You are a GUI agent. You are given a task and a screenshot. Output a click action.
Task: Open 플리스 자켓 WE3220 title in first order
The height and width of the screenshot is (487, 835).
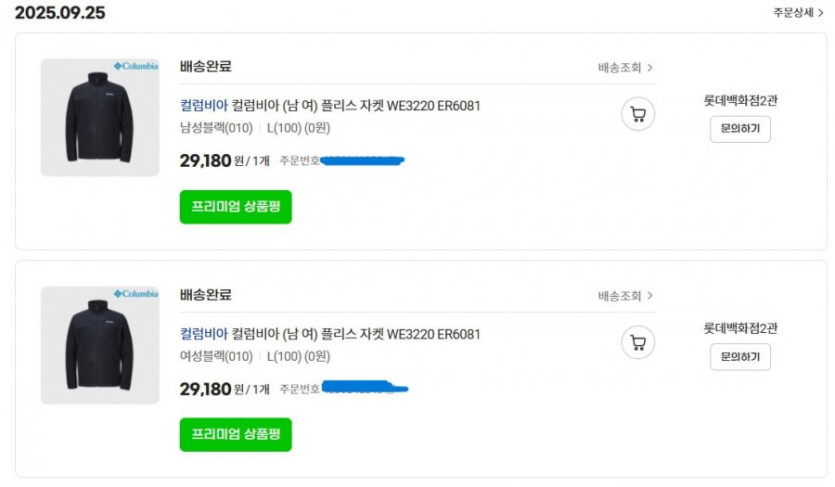357,106
